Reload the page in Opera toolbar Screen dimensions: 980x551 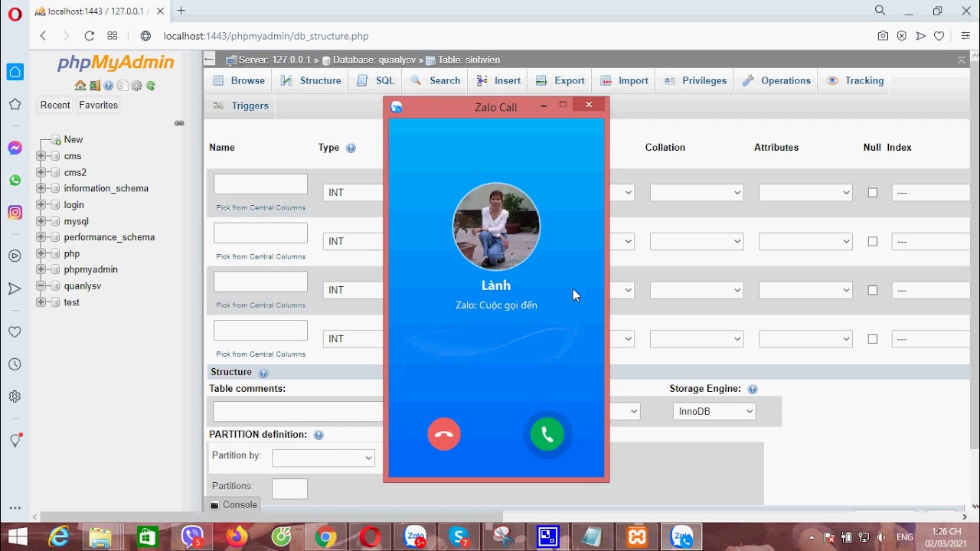(90, 36)
